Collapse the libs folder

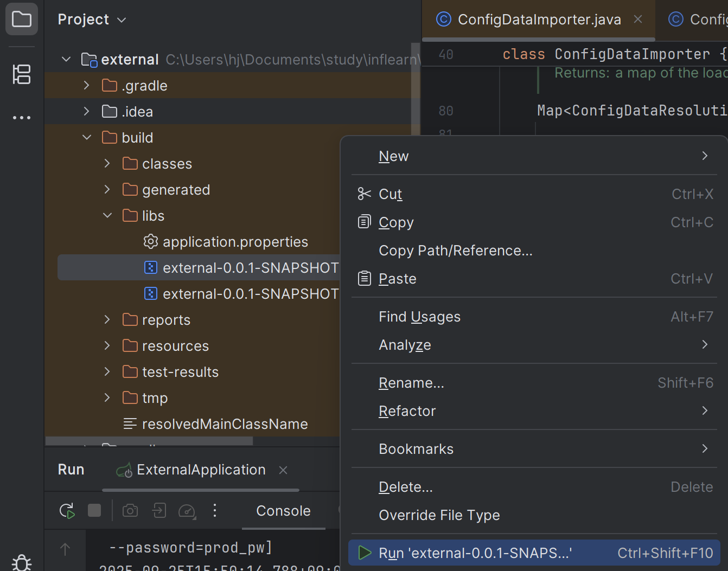(107, 215)
